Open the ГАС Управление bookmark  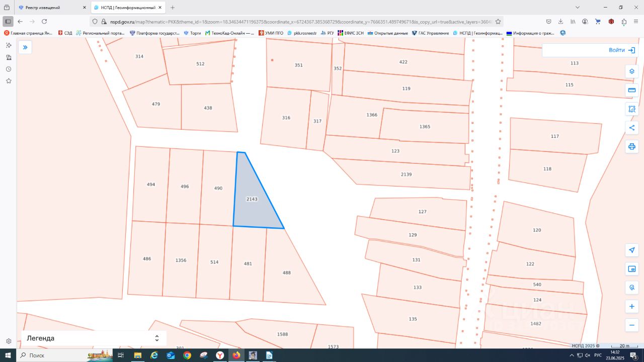pyautogui.click(x=430, y=33)
